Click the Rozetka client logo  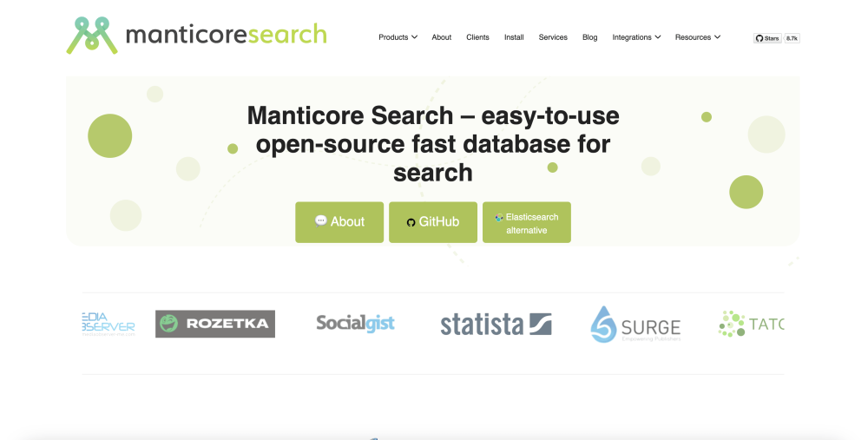coord(214,324)
